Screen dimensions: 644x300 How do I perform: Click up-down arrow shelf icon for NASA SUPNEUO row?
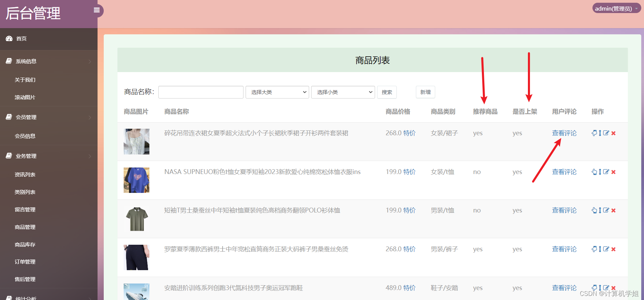(600, 172)
